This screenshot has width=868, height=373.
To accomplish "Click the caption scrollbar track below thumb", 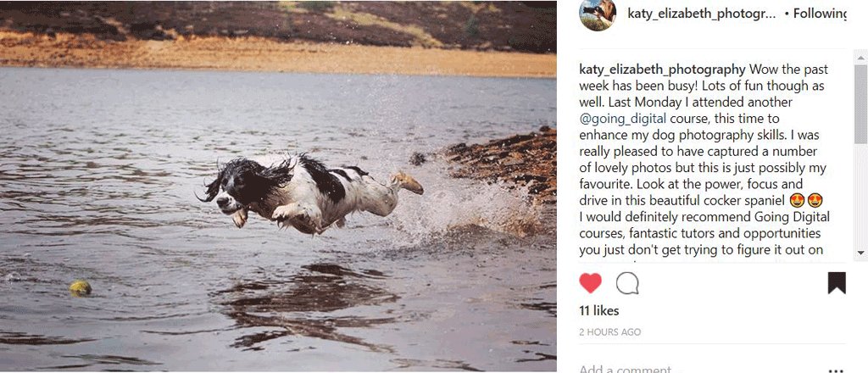I will [x=861, y=195].
